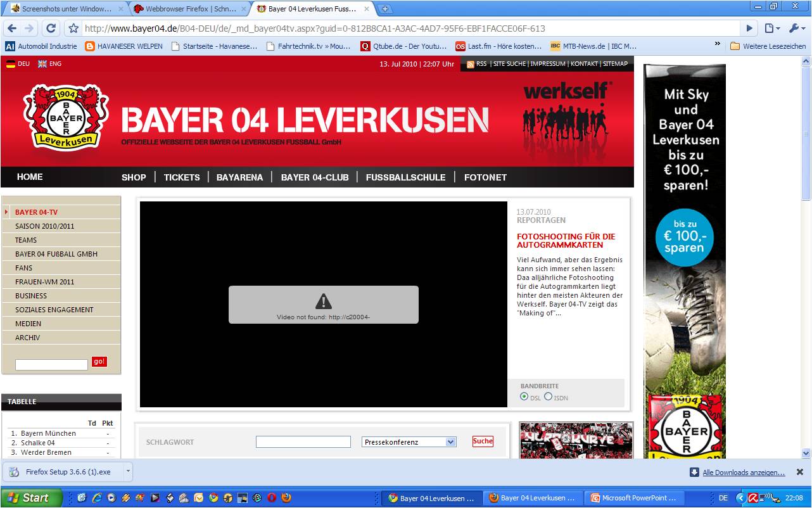The width and height of the screenshot is (812, 508).
Task: Open a new tab with the plus button
Action: pyautogui.click(x=384, y=9)
